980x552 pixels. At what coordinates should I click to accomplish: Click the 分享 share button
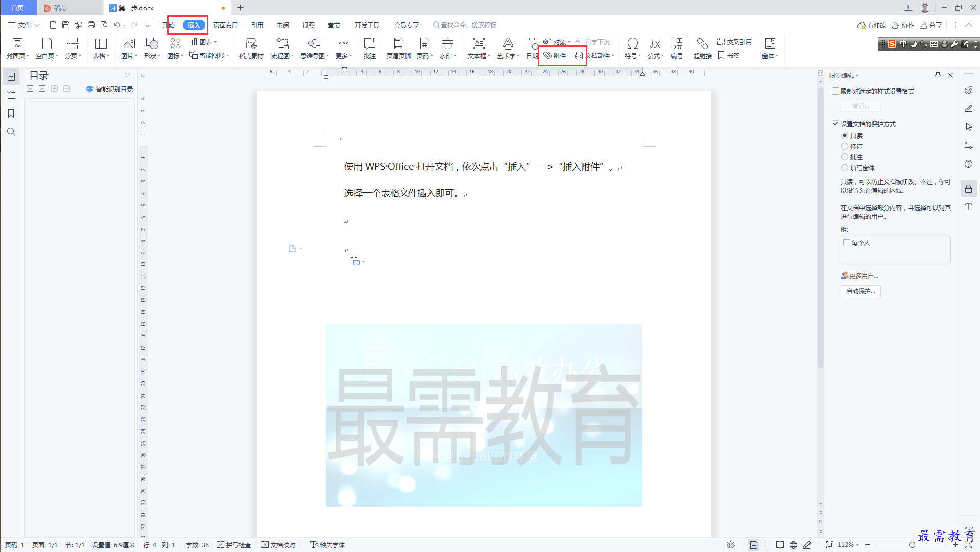tap(931, 25)
